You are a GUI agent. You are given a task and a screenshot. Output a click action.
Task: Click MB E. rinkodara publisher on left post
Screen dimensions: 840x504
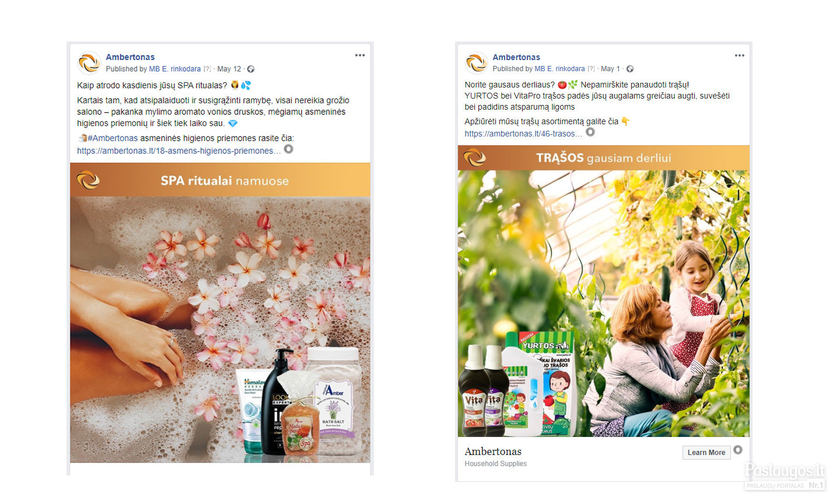[x=175, y=69]
